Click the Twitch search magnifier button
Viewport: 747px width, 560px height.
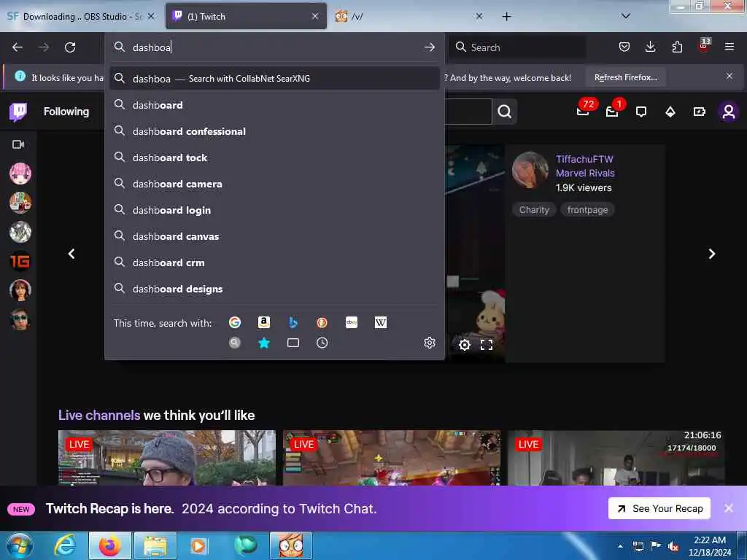pos(505,112)
